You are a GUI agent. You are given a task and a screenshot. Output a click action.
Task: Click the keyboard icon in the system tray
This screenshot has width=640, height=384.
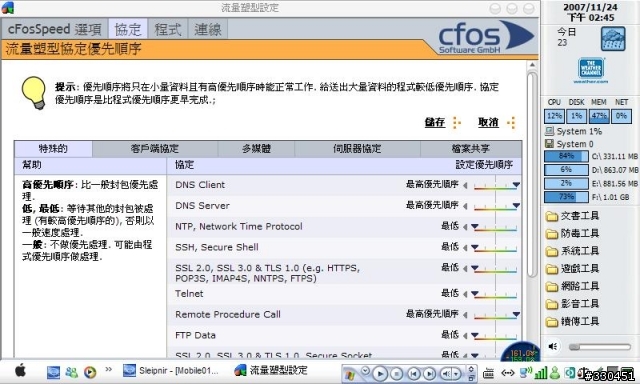pos(488,373)
